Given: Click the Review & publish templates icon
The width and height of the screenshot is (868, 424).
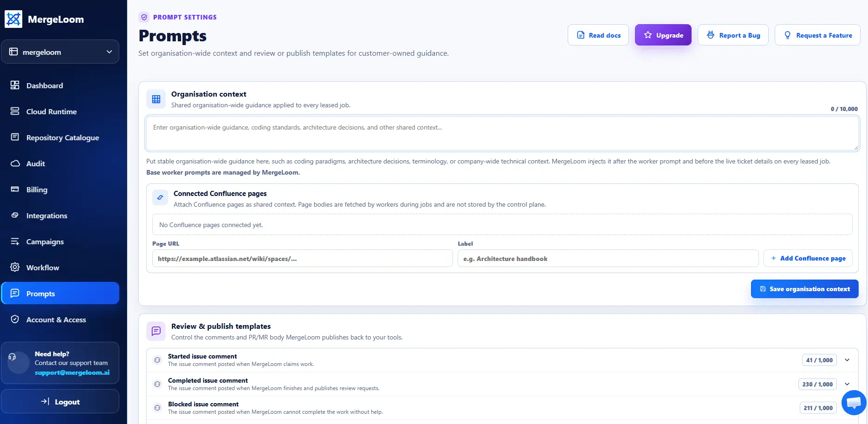Looking at the screenshot, I should pyautogui.click(x=156, y=331).
